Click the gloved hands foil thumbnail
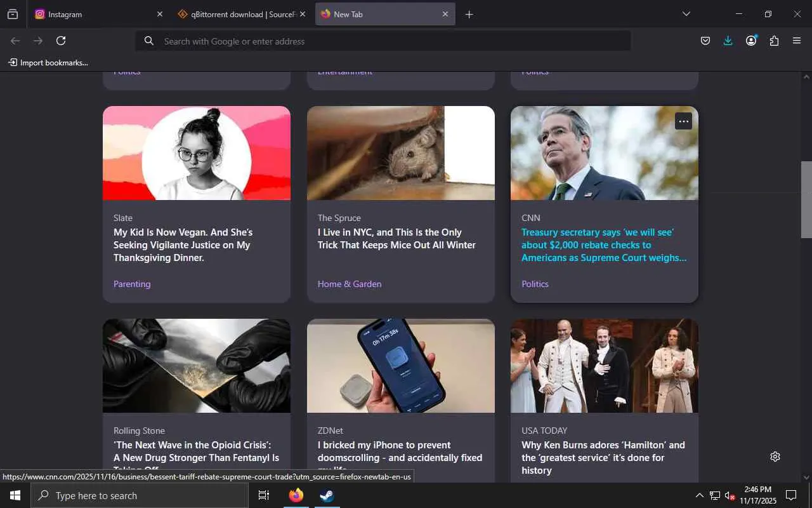 tap(197, 366)
